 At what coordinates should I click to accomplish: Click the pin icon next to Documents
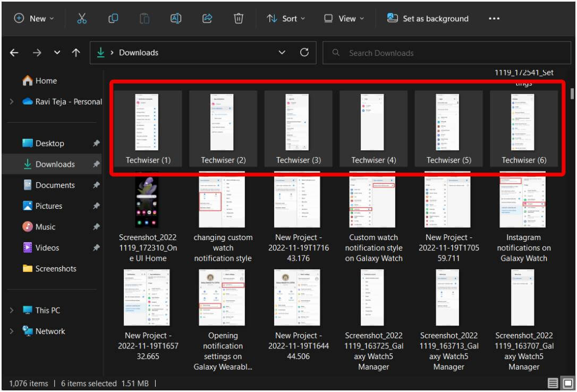[96, 185]
